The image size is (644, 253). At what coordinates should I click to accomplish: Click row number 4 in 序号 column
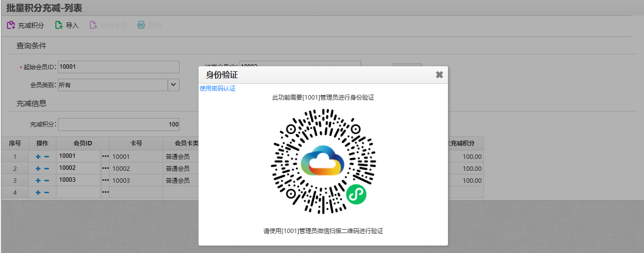point(15,192)
